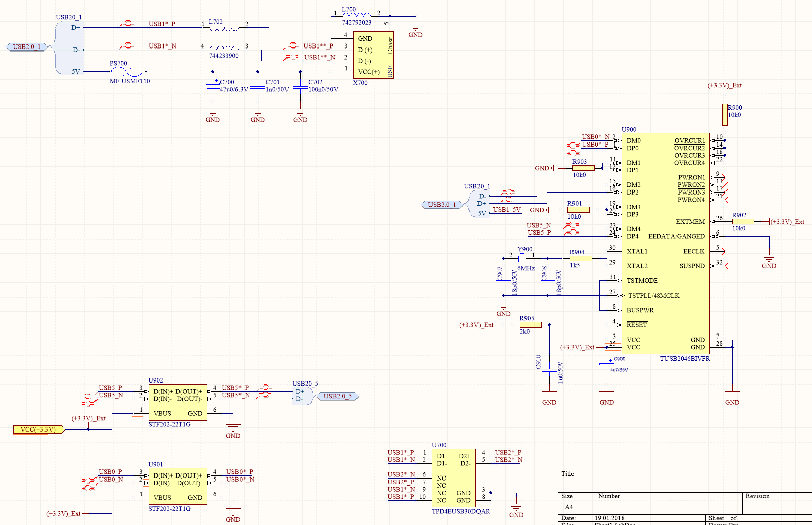Click the EECLK pin name on U900

[x=694, y=251]
